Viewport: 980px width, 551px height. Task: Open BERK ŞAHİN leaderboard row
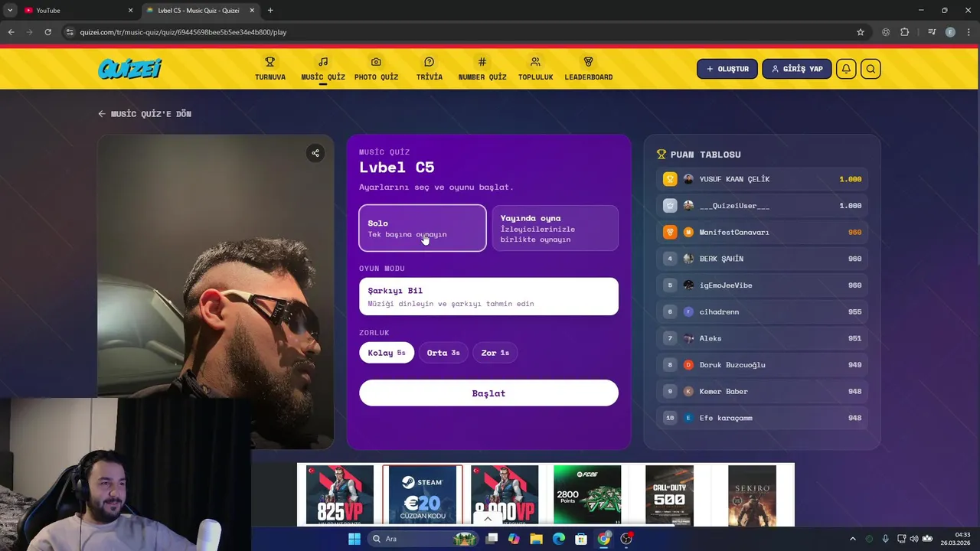tap(762, 259)
